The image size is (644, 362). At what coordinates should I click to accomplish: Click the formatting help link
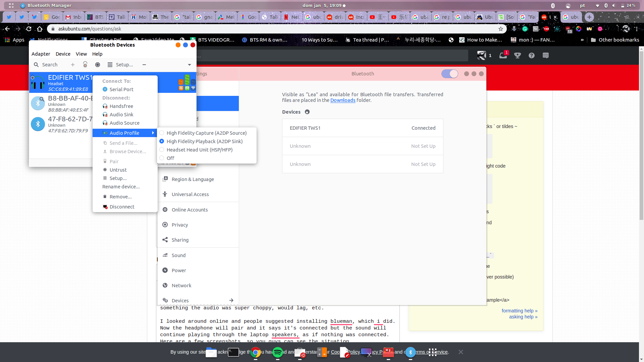point(519,311)
